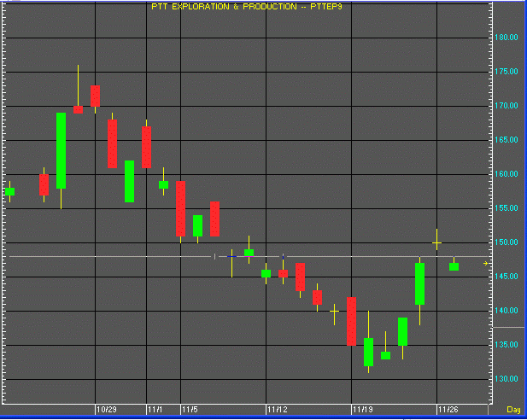Click the PTT EXPLORATION & PRODUCTION chart title
Screen dimensions: 527x420
pos(246,6)
